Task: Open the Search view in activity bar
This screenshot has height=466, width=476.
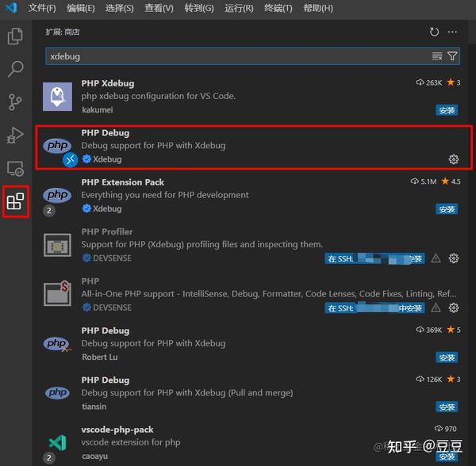Action: click(x=15, y=69)
